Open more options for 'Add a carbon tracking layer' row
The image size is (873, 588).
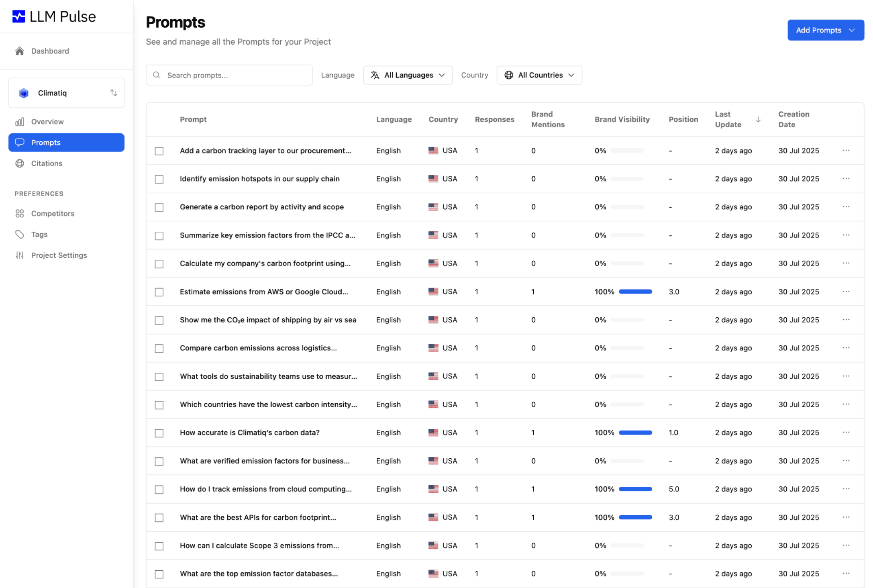846,151
